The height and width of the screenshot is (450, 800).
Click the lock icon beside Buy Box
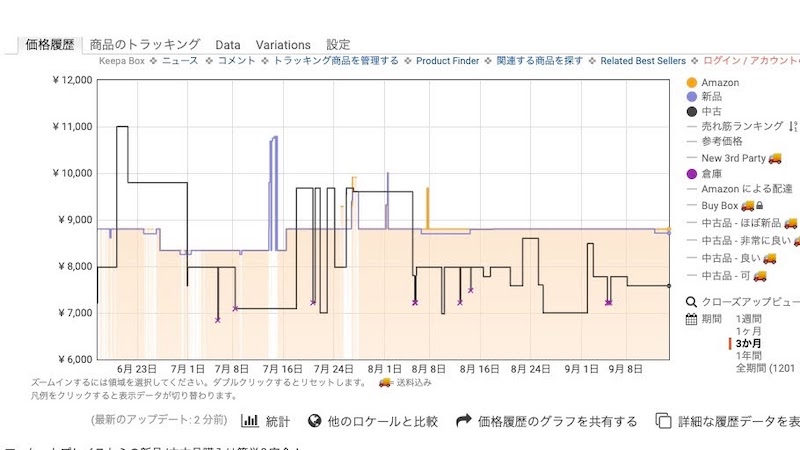tap(760, 206)
